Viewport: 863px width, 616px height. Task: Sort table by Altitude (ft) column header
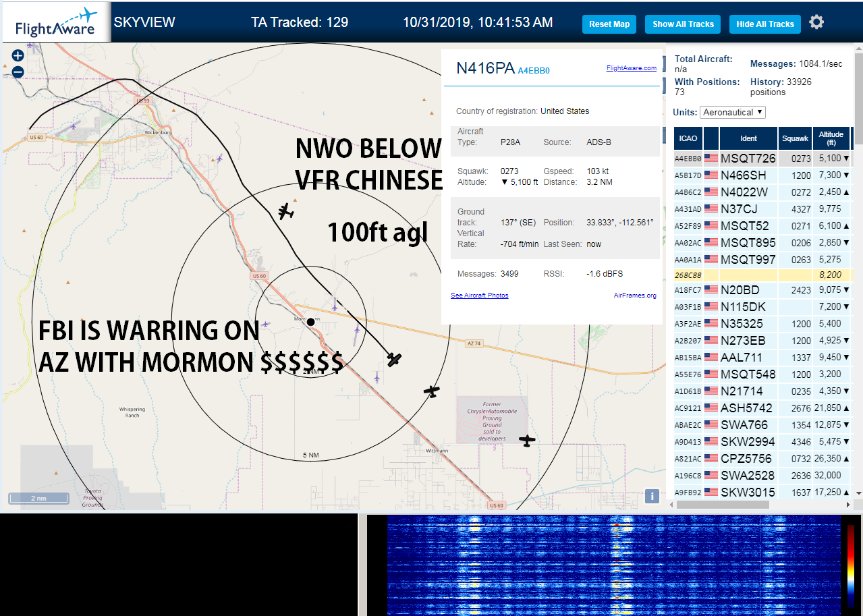coord(831,138)
